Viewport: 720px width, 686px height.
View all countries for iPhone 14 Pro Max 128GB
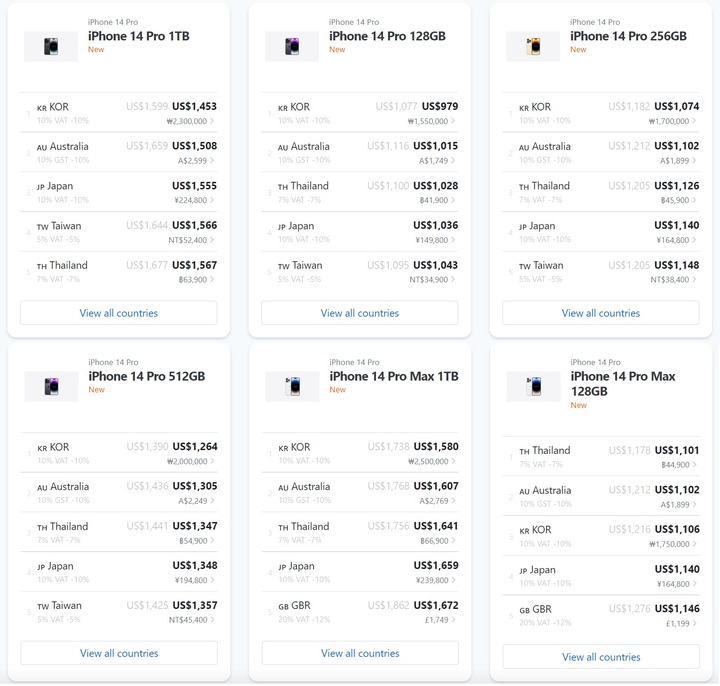(600, 657)
